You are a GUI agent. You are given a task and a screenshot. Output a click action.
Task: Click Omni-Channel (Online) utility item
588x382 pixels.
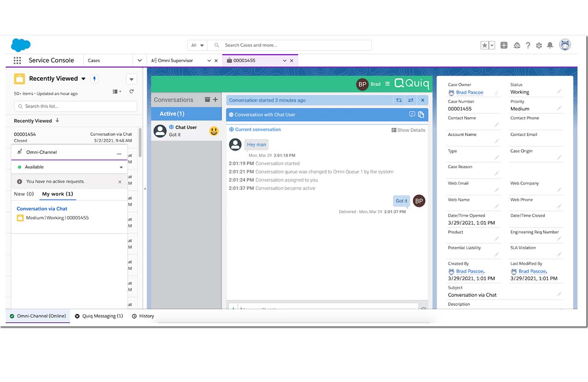[38, 316]
